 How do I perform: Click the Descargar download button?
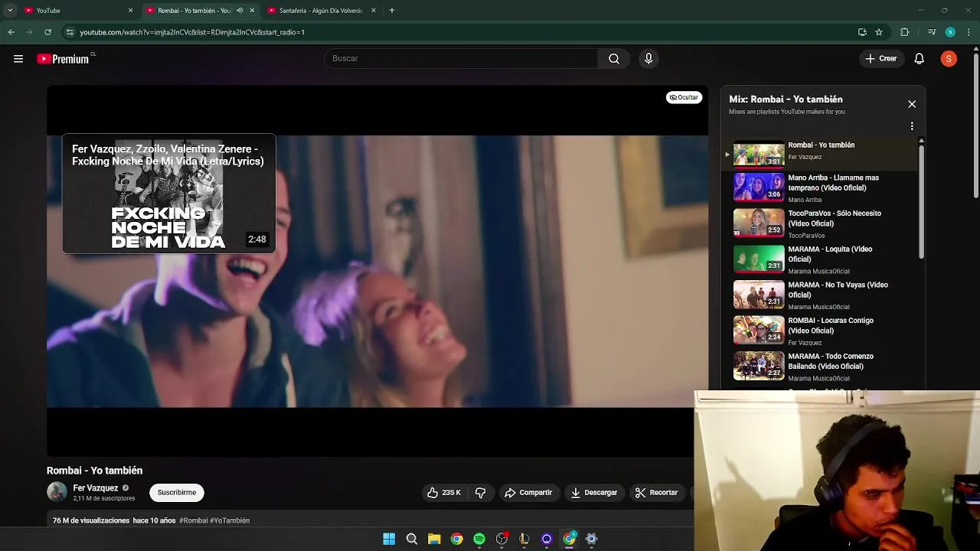(594, 493)
